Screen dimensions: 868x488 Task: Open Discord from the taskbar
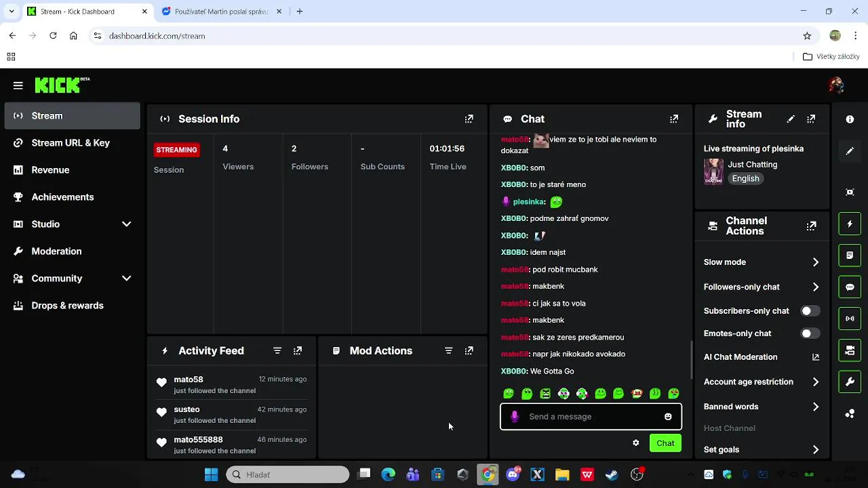pos(513,474)
